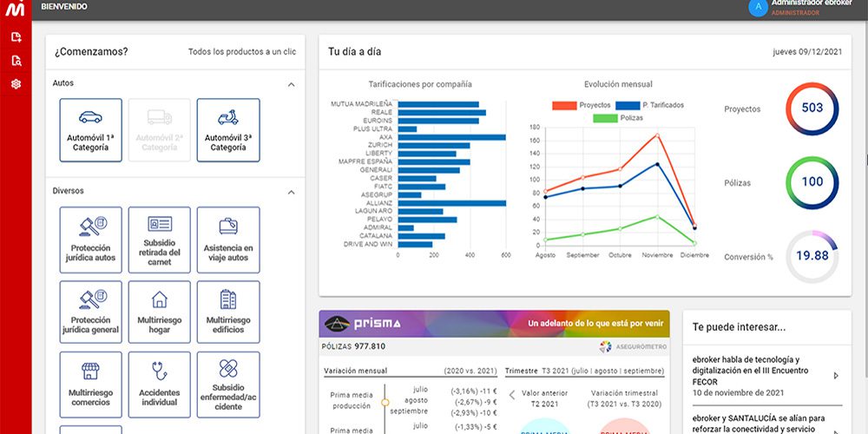Toggle Polizas legend in monthly chart
Screen dimensions: 868x434
click(618, 118)
